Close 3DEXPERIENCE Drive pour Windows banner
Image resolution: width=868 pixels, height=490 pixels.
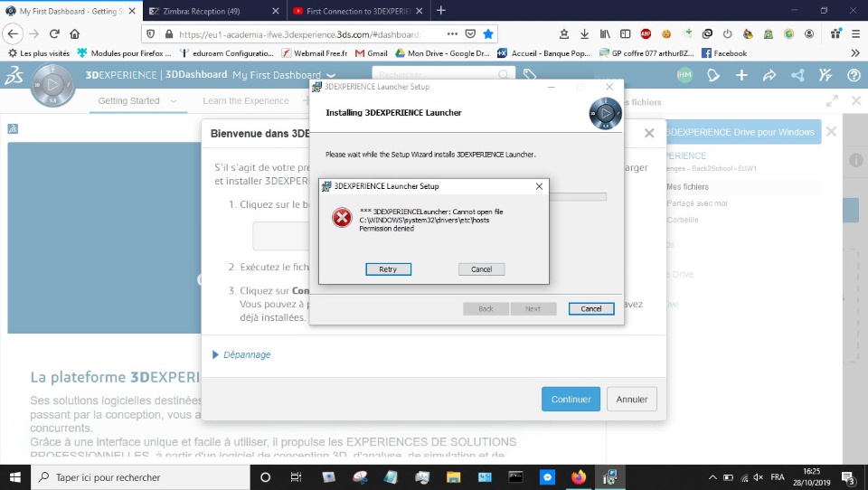click(x=831, y=132)
